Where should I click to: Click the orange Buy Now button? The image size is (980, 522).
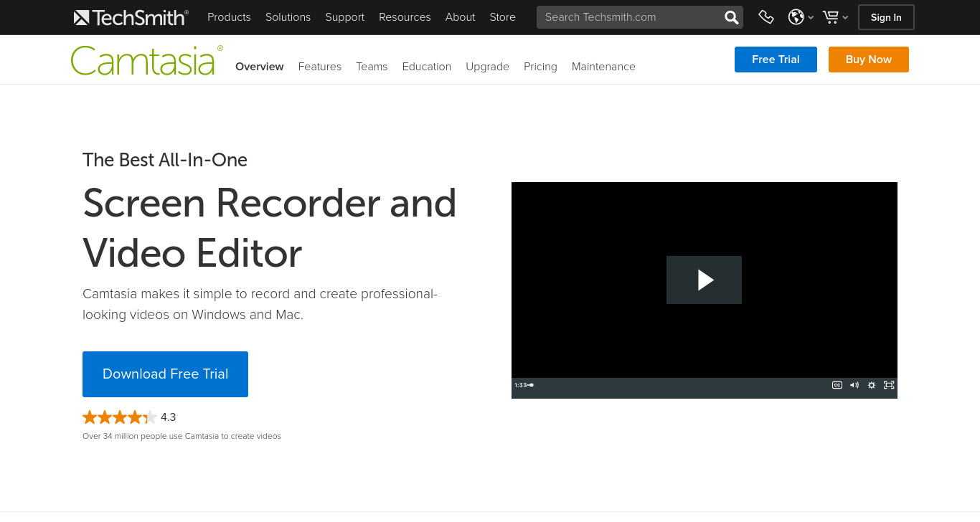coord(869,60)
